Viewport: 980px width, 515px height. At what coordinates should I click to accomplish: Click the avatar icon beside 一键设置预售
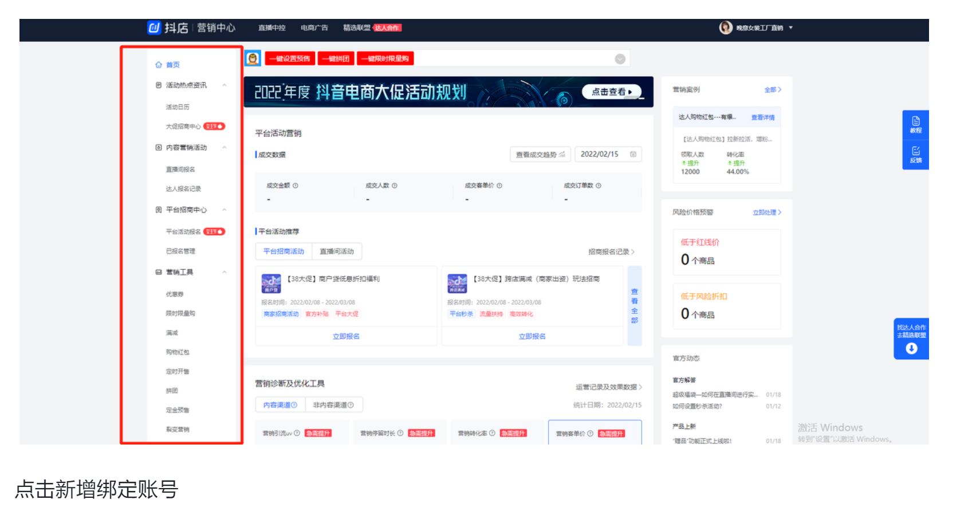pos(253,58)
